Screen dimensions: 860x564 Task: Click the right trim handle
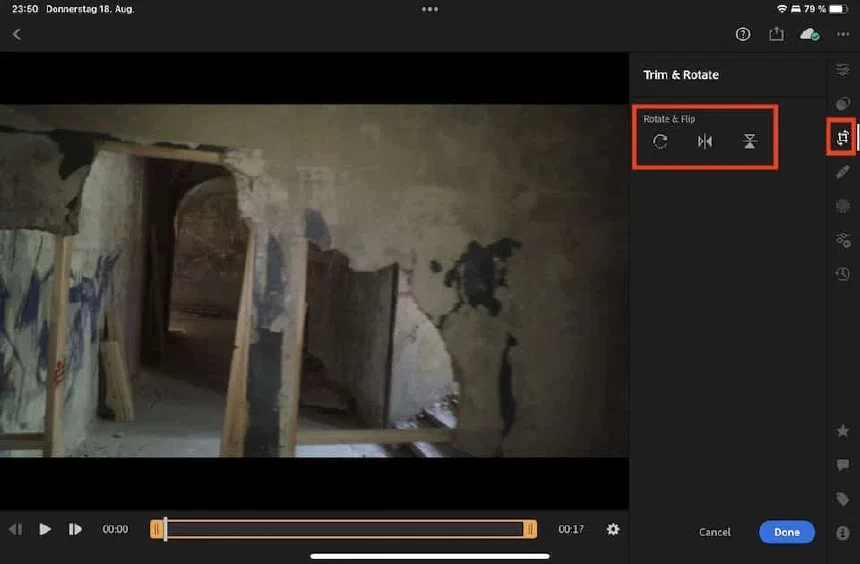pos(530,529)
